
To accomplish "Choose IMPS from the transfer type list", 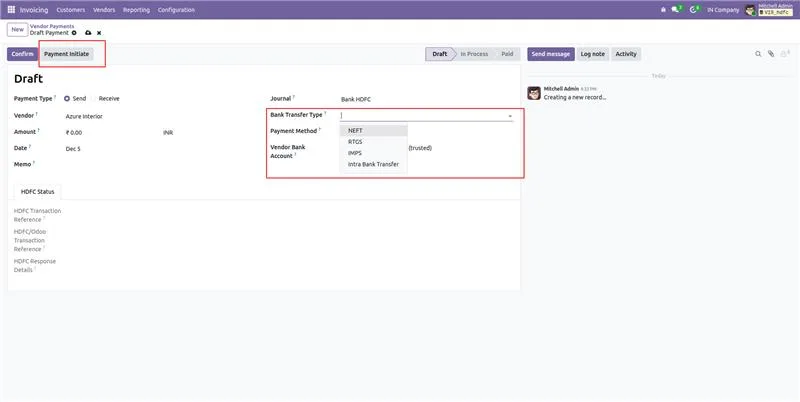I will tap(373, 153).
